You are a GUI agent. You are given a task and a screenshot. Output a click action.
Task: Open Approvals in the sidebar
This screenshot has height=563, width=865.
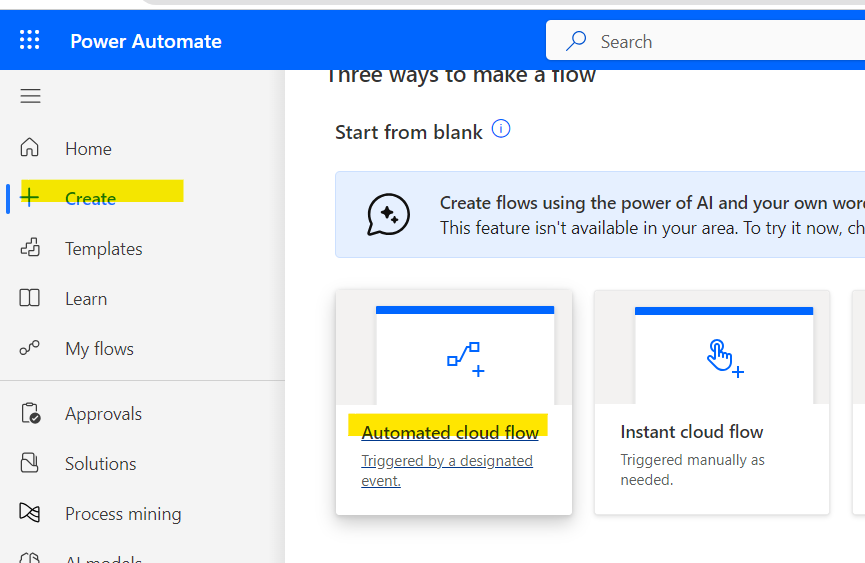pyautogui.click(x=104, y=414)
